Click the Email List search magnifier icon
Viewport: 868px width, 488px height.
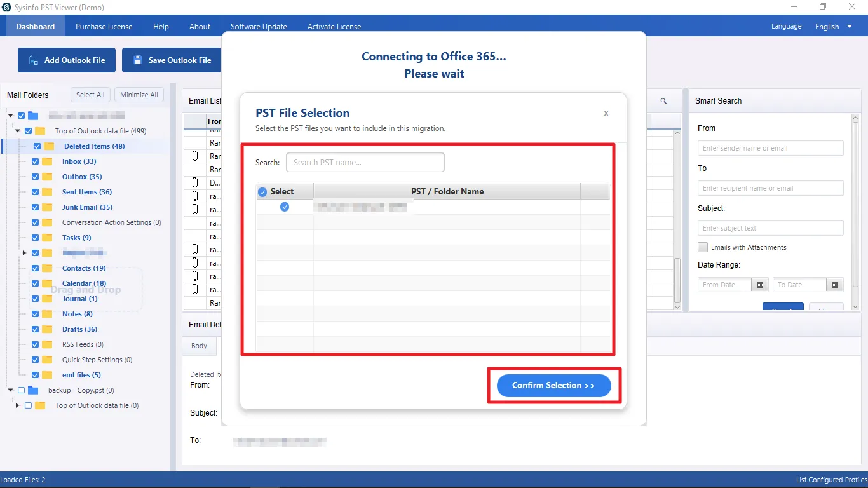pos(663,101)
